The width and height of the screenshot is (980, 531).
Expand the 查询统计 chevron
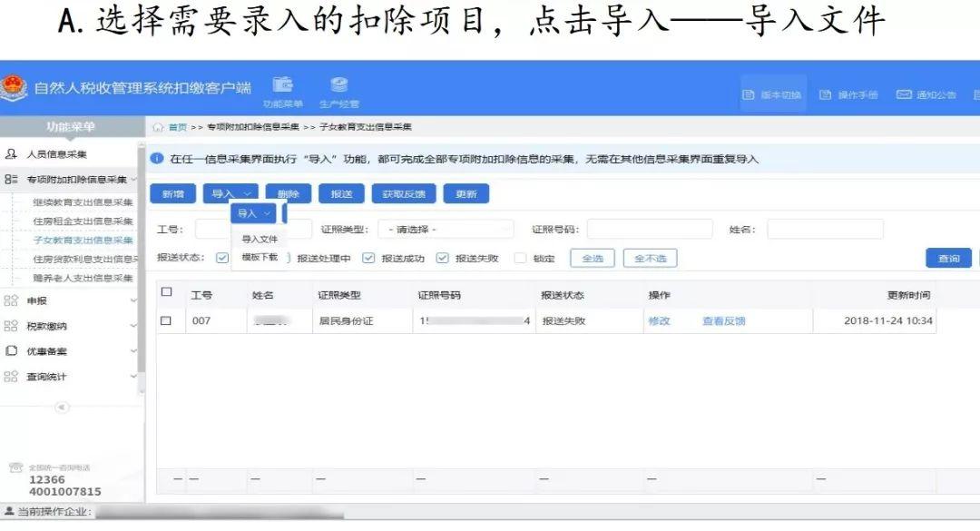coord(133,377)
